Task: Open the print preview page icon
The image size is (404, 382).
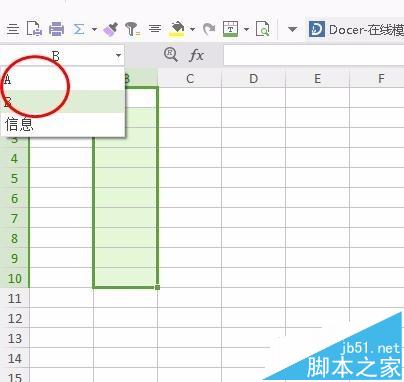Action: pos(262,29)
